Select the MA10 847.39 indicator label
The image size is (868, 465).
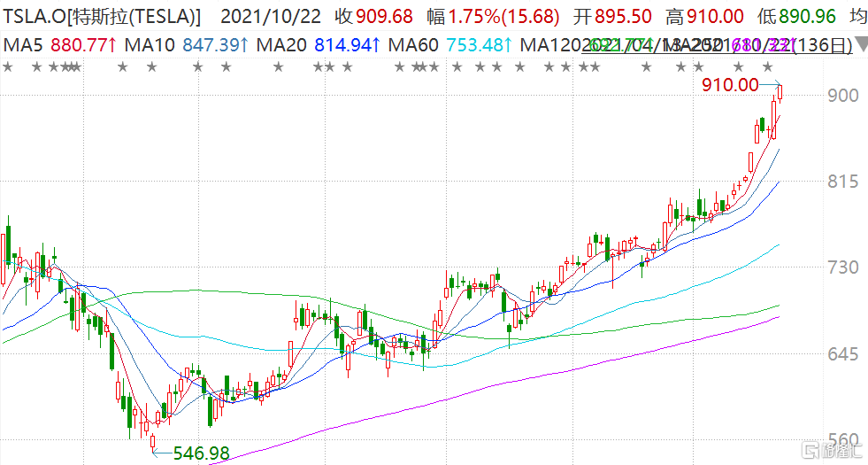point(187,44)
